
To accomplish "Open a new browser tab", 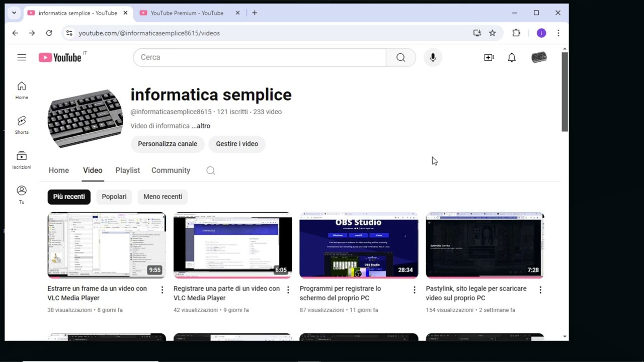I will 255,13.
